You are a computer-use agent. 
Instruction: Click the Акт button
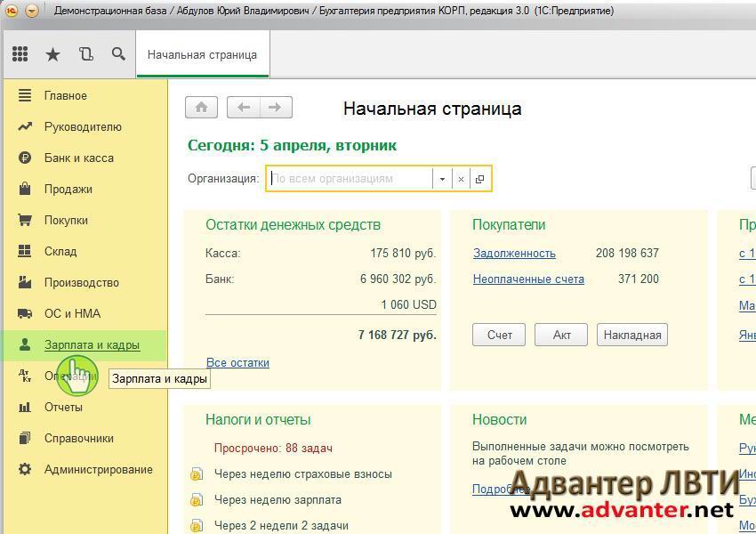561,335
